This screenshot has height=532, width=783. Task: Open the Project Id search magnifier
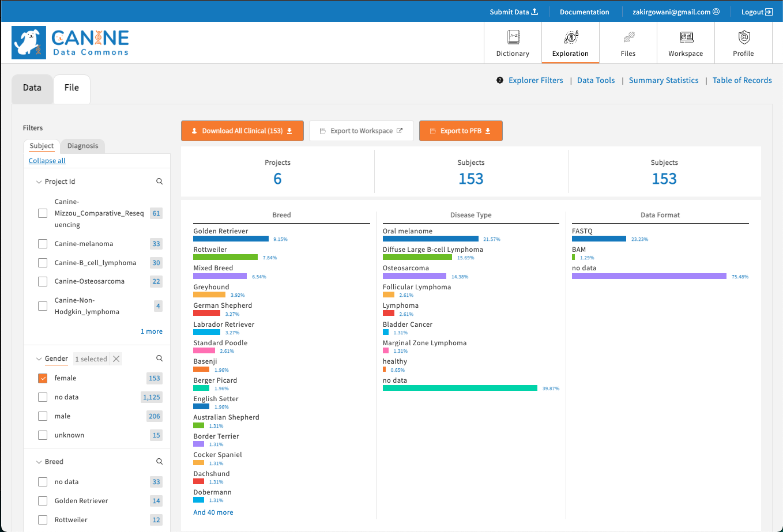(x=159, y=180)
